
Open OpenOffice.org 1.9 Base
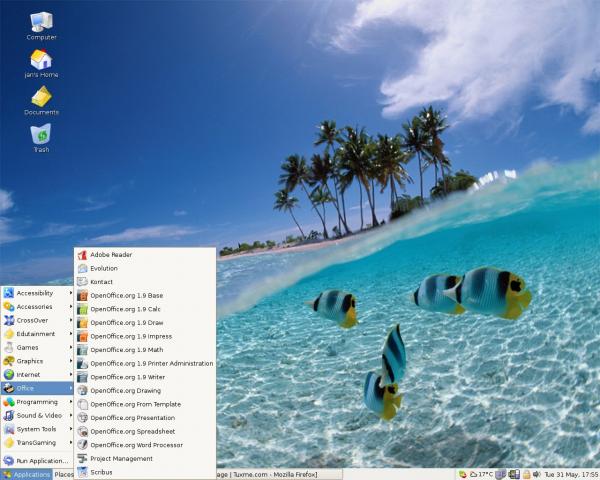(145, 296)
